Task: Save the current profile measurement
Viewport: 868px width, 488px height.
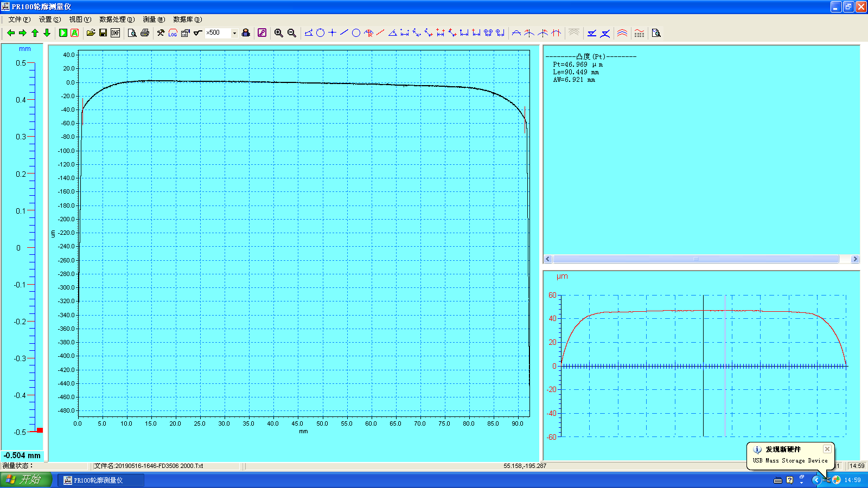Action: 103,33
